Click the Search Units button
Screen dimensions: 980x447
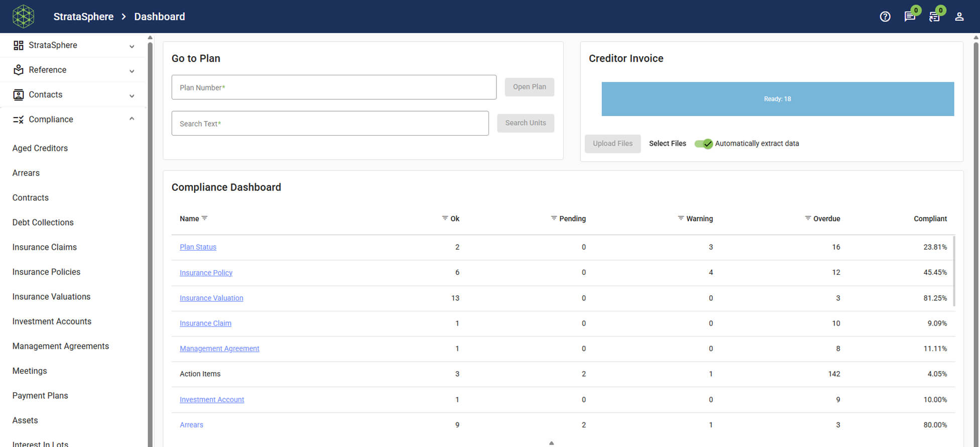pyautogui.click(x=525, y=123)
